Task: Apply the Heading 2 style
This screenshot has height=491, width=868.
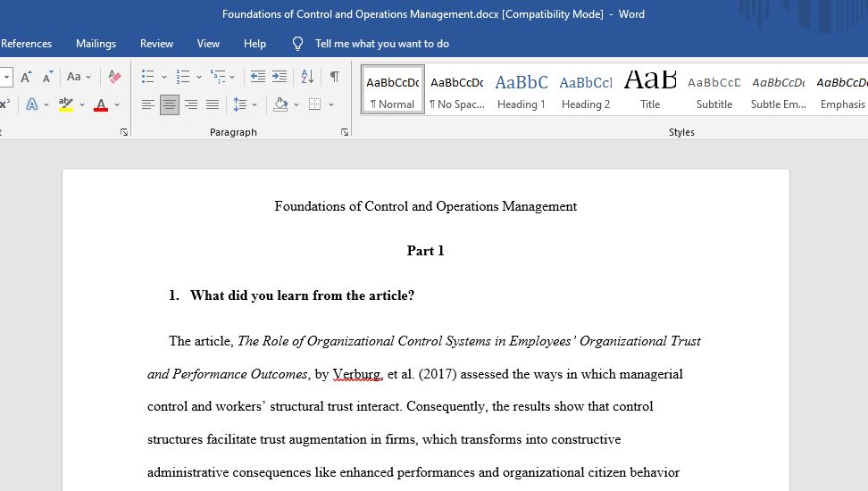Action: coord(586,89)
